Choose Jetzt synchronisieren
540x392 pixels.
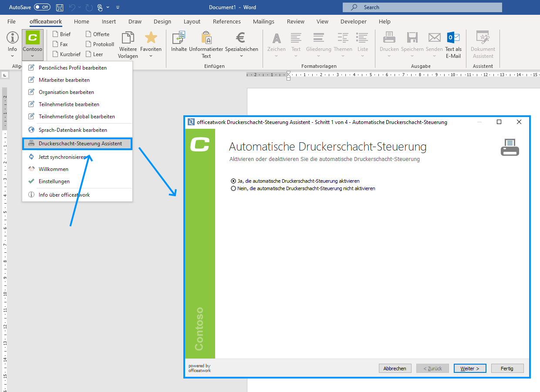77,157
